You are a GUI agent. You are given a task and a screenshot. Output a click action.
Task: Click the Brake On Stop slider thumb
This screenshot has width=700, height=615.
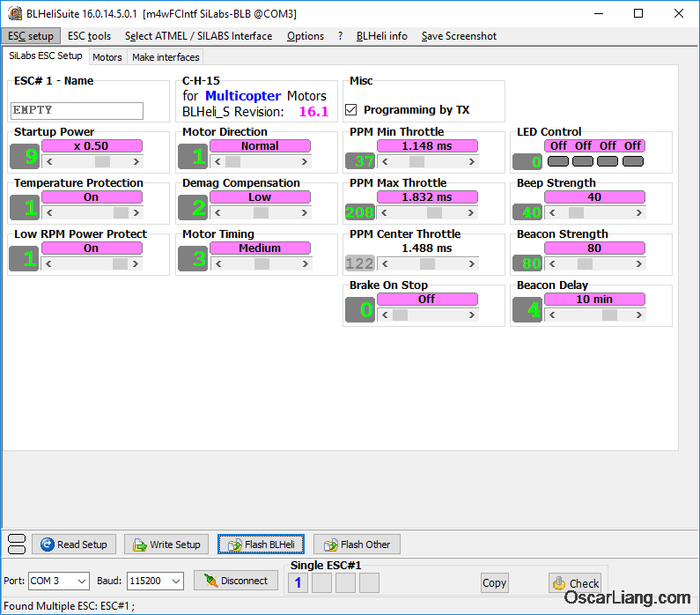[400, 315]
